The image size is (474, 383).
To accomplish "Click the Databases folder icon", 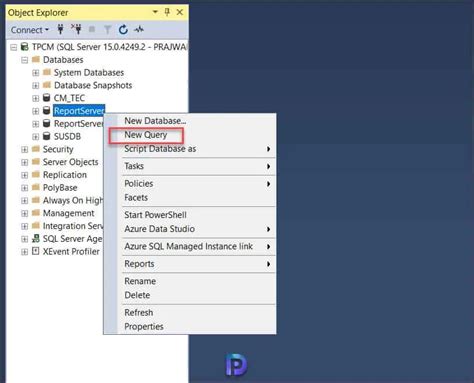I will tap(36, 59).
